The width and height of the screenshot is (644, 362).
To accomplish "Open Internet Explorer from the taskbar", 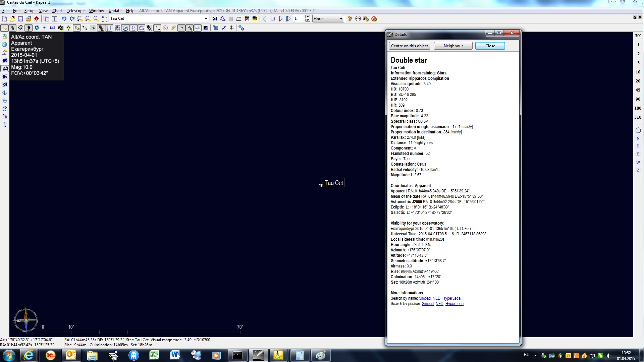I will (29, 355).
